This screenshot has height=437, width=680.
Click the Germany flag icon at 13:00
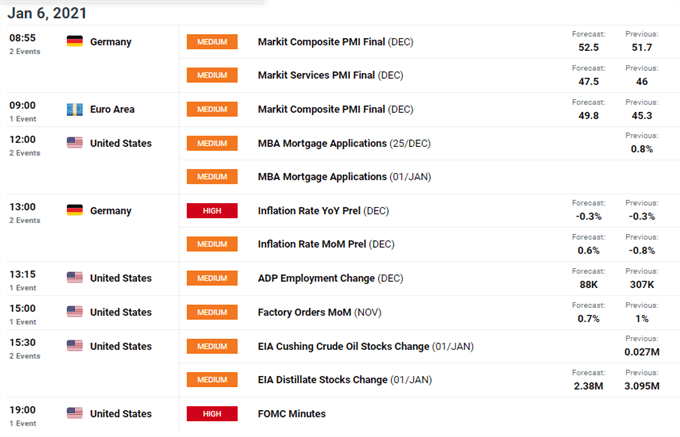(x=75, y=210)
